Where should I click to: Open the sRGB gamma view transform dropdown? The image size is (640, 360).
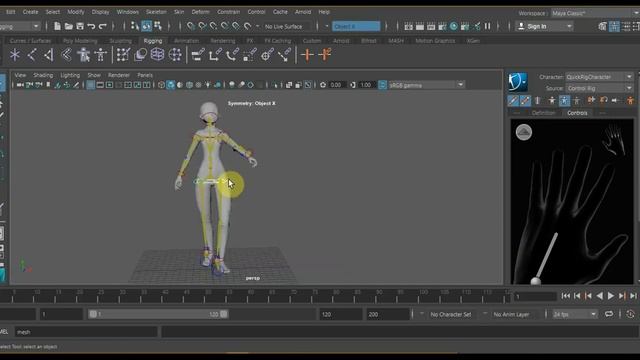tap(427, 85)
